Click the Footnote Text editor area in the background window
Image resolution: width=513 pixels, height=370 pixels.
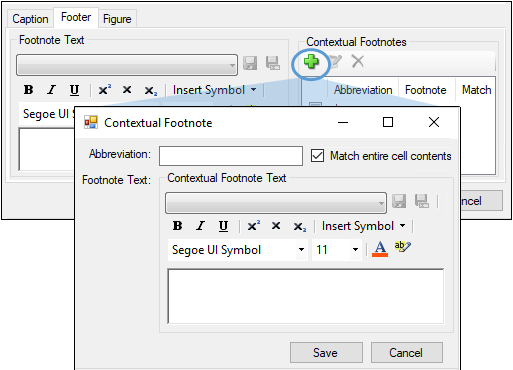(x=47, y=149)
